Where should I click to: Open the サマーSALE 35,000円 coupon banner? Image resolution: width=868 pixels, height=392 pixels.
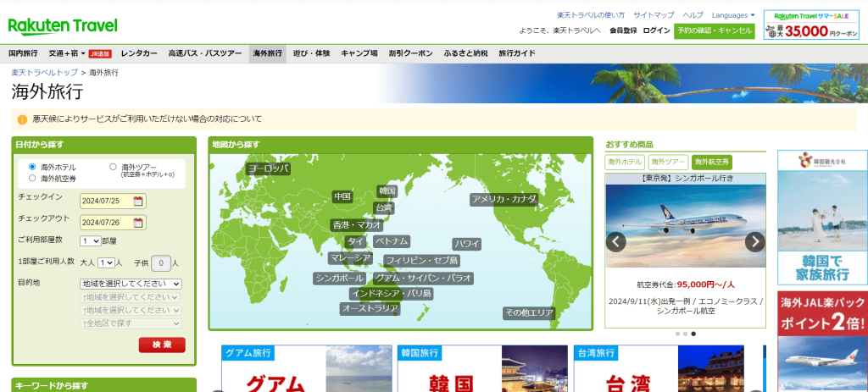[811, 25]
